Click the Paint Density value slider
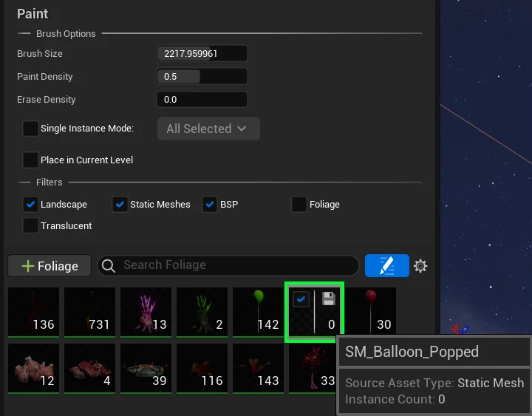Screen dimensions: 532x416 [x=202, y=77]
